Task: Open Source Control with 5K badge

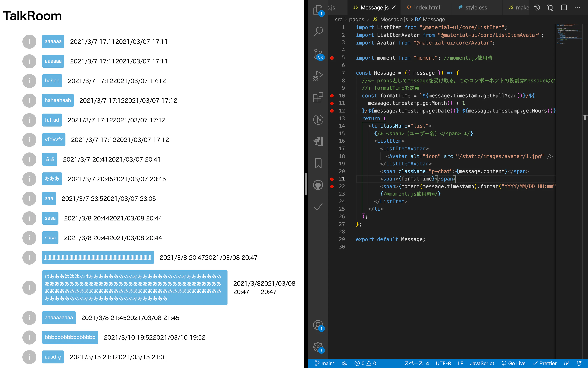Action: pos(318,54)
